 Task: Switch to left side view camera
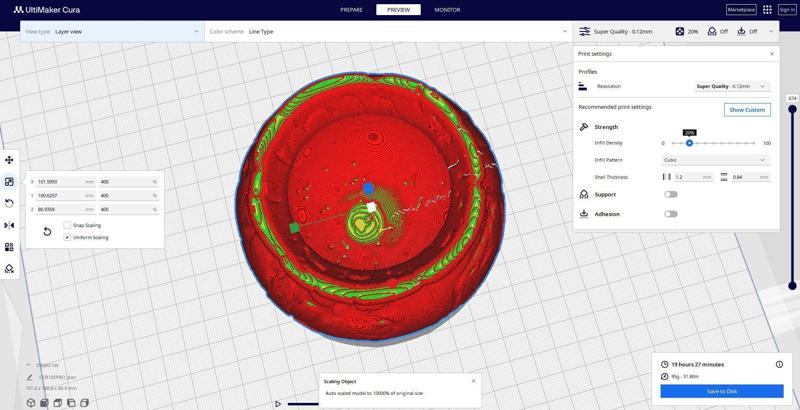[71, 403]
